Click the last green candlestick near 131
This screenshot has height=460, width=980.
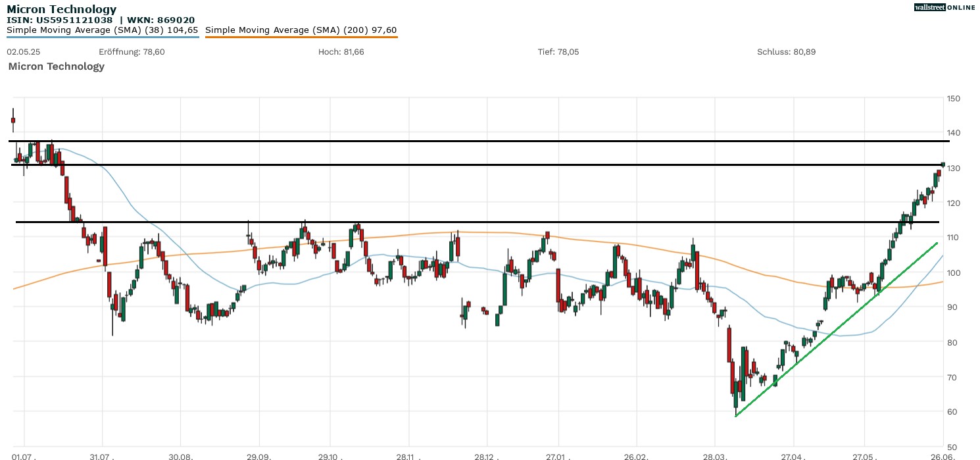[943, 164]
